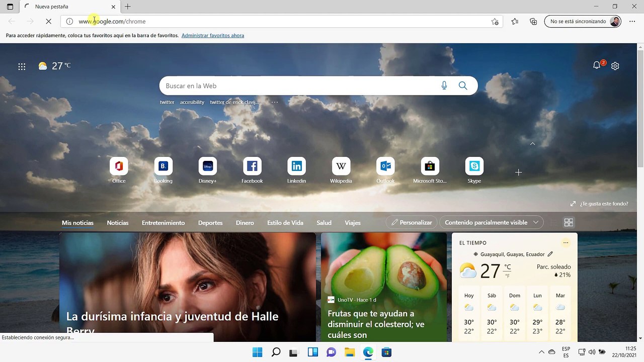
Task: Collapse quick links with chevron up
Action: (532, 144)
